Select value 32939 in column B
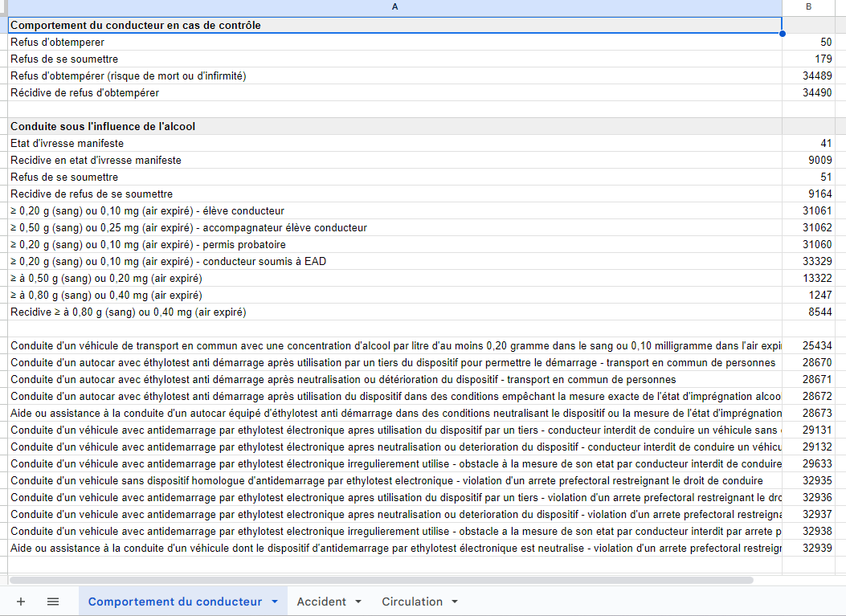The width and height of the screenshot is (846, 616). [808, 548]
